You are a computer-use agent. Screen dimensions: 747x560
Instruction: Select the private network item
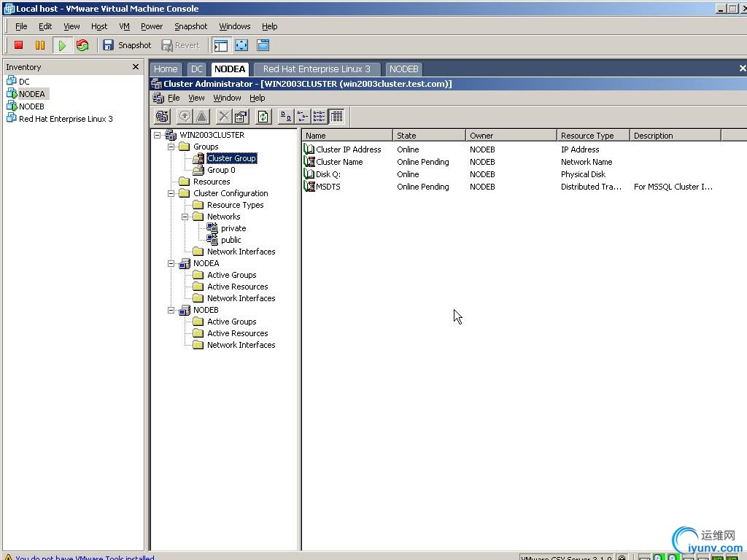tap(233, 228)
